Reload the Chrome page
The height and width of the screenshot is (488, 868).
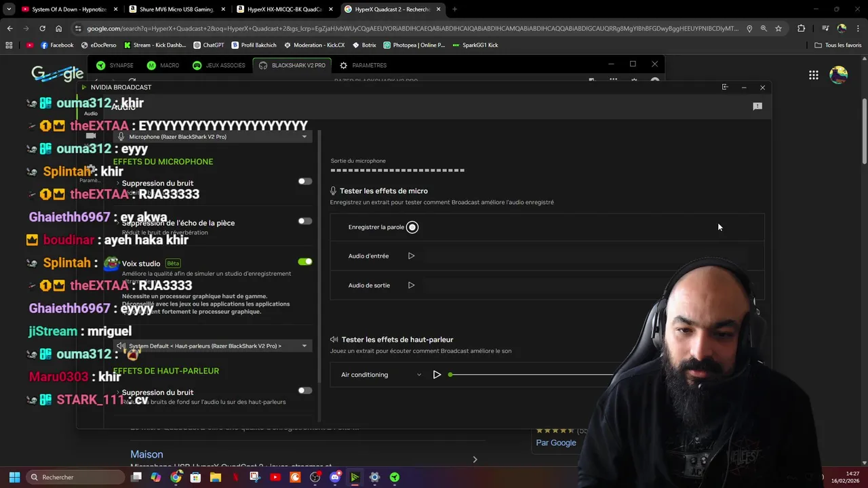pos(42,28)
